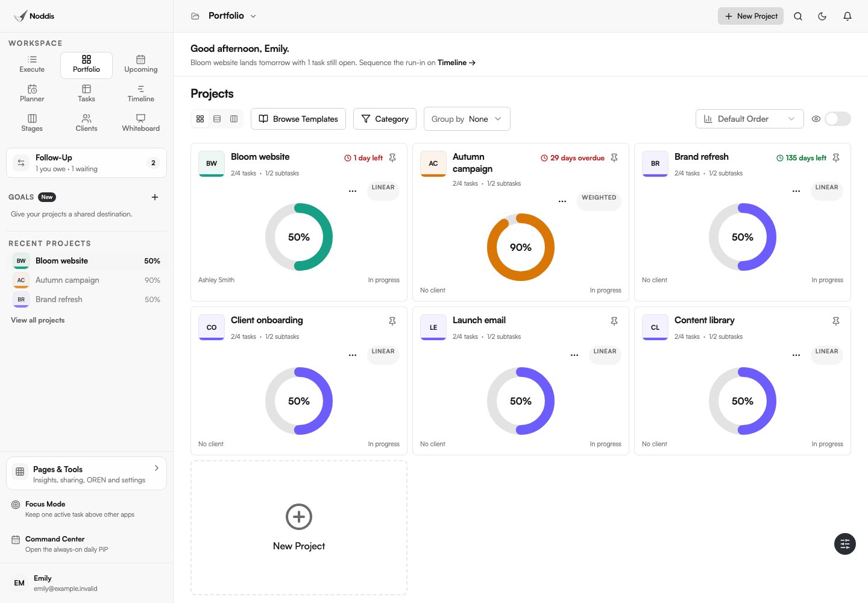Screen dimensions: 868x603
Task: Switch to column board view layout
Action: 234,119
